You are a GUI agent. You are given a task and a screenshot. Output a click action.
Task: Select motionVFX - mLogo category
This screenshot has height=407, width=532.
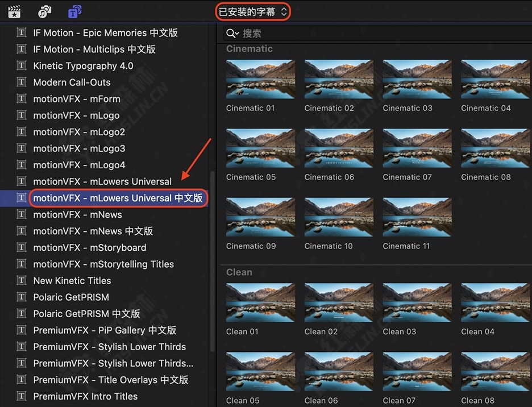click(x=76, y=115)
